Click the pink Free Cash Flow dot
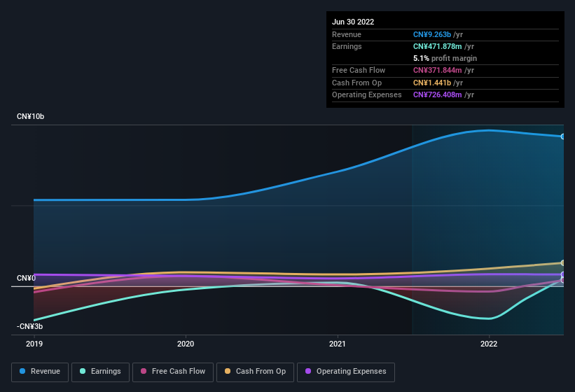This screenshot has height=392, width=575. click(x=144, y=371)
